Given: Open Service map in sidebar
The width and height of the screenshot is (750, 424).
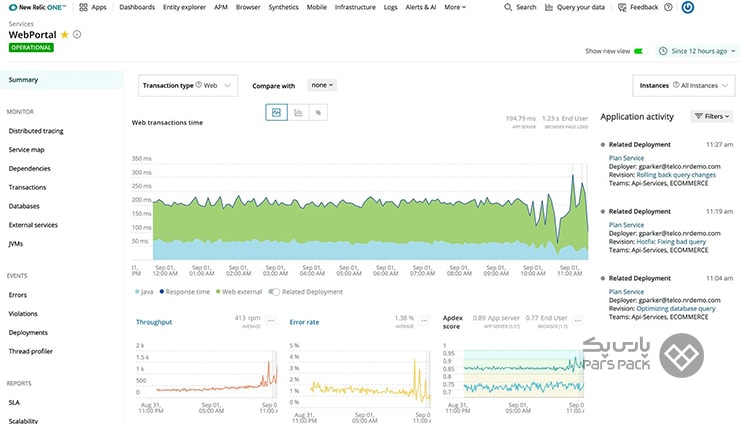Looking at the screenshot, I should [26, 150].
